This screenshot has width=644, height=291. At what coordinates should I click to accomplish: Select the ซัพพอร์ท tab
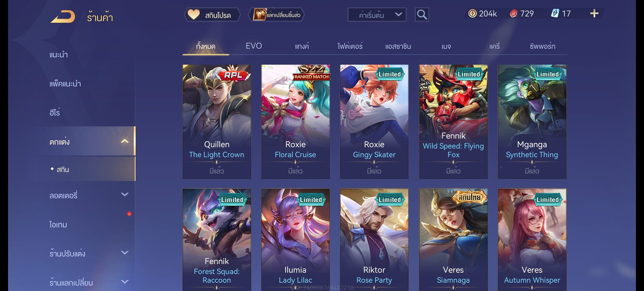pyautogui.click(x=542, y=46)
